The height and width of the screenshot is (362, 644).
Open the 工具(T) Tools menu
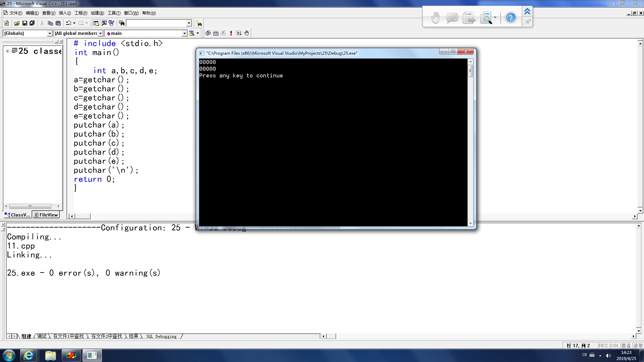[114, 13]
